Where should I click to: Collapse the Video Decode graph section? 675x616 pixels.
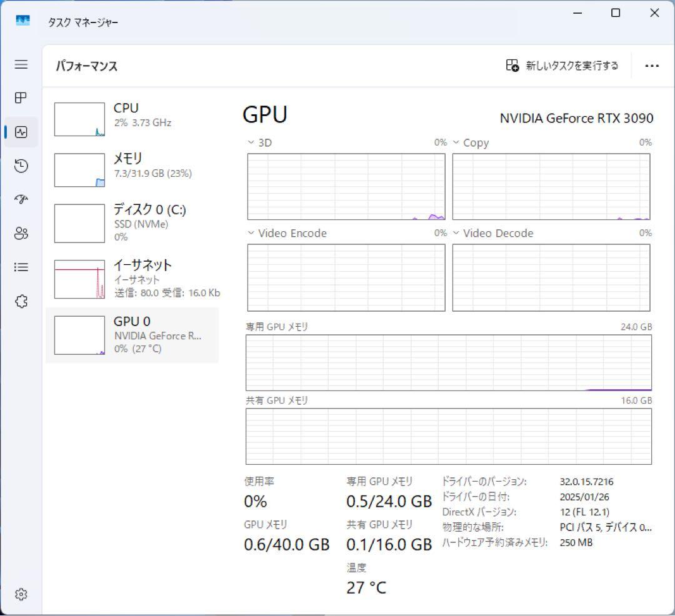456,233
